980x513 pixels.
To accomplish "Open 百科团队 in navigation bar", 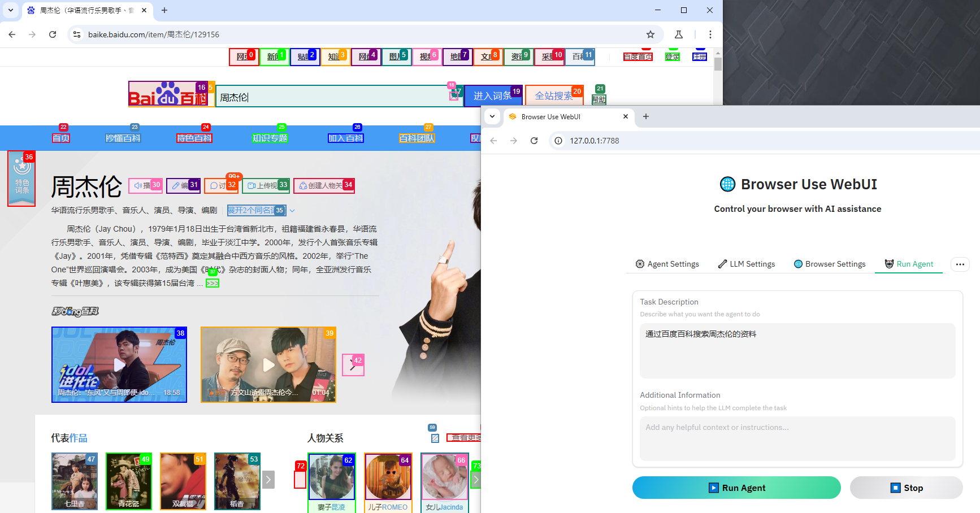I will pyautogui.click(x=417, y=138).
